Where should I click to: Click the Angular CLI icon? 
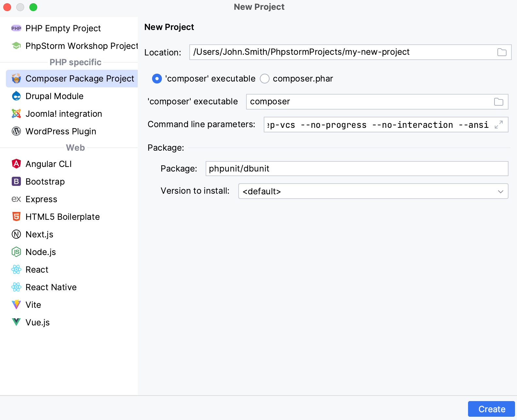[16, 164]
